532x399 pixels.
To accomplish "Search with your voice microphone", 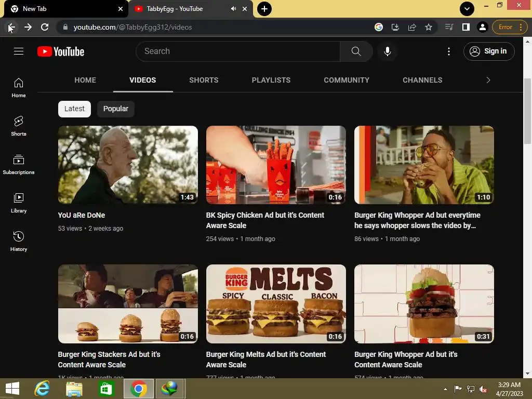I will point(388,51).
